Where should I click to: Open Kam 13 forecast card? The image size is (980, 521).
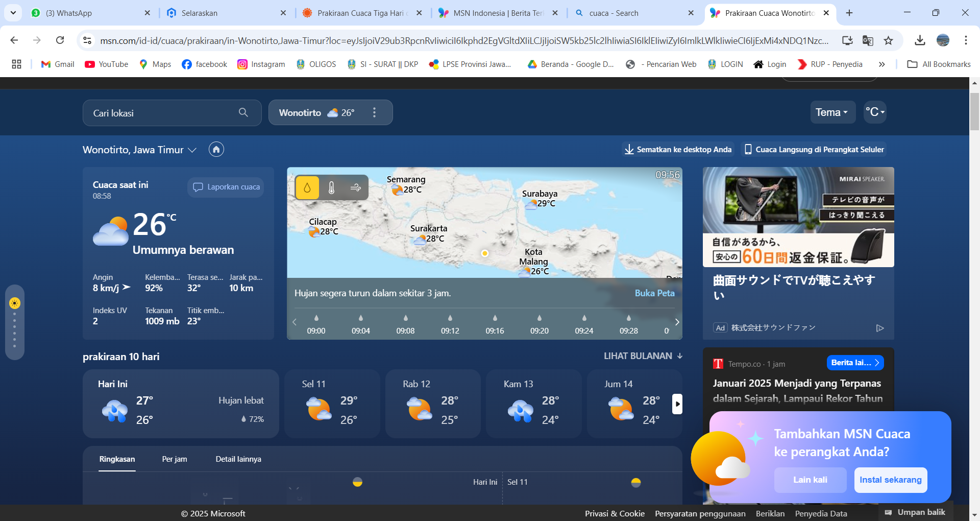pyautogui.click(x=534, y=404)
